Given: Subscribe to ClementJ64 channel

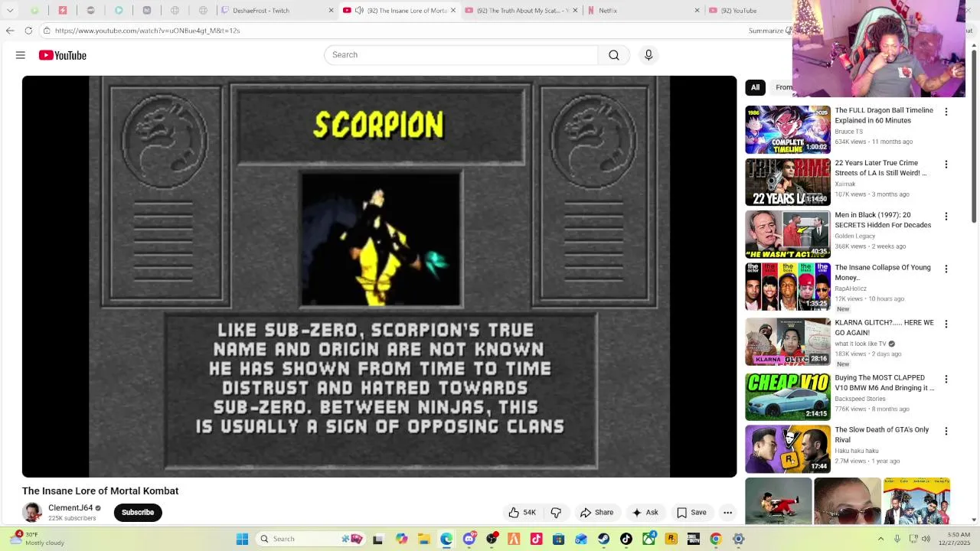Looking at the screenshot, I should point(138,513).
